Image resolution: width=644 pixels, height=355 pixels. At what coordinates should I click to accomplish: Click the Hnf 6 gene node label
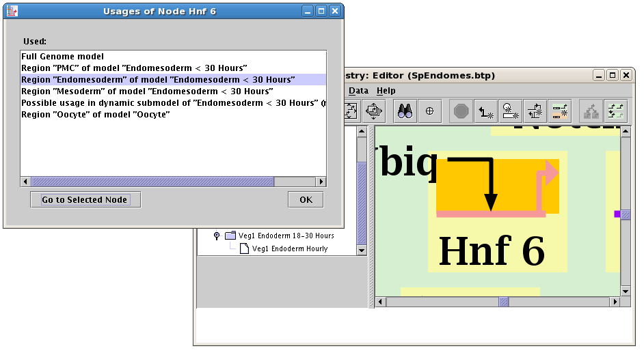(x=491, y=251)
